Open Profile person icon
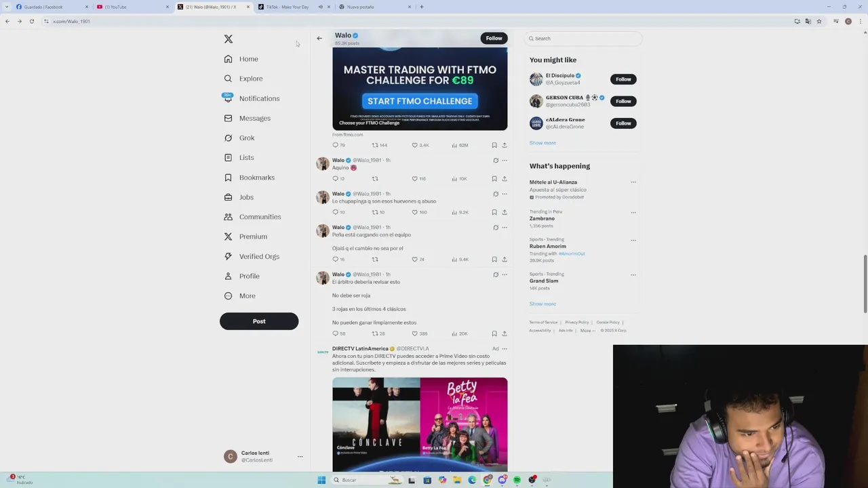 (x=228, y=276)
